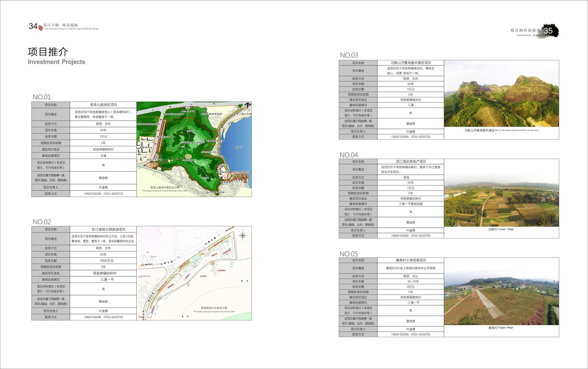The width and height of the screenshot is (588, 369).
Task: Click the 观音阁招商指南 header text
Action: coord(525,31)
